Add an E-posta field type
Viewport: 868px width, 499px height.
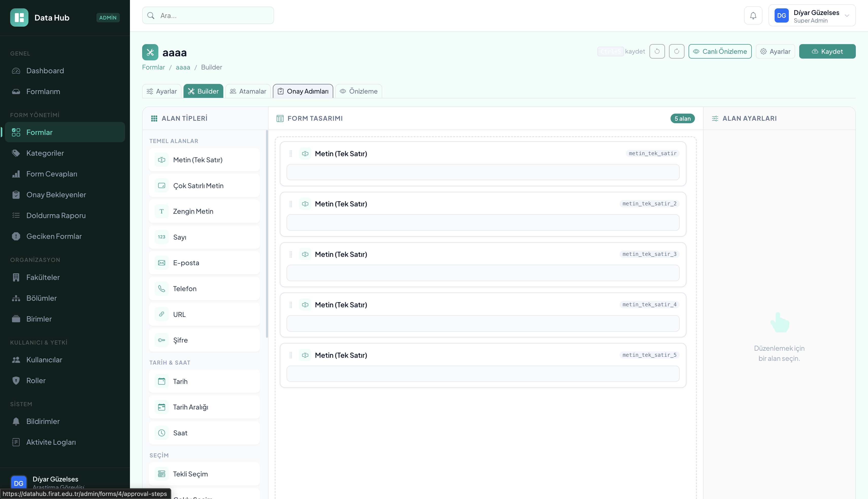204,263
